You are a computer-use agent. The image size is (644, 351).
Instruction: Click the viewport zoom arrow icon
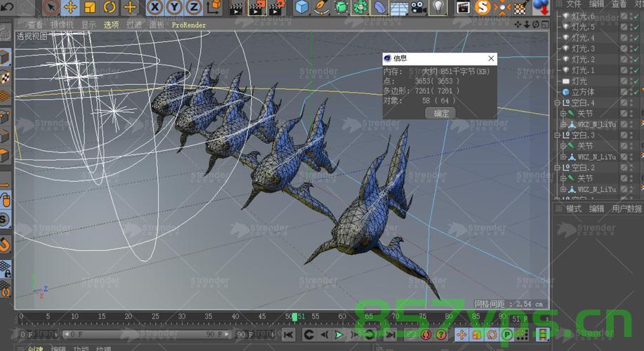pos(527,25)
